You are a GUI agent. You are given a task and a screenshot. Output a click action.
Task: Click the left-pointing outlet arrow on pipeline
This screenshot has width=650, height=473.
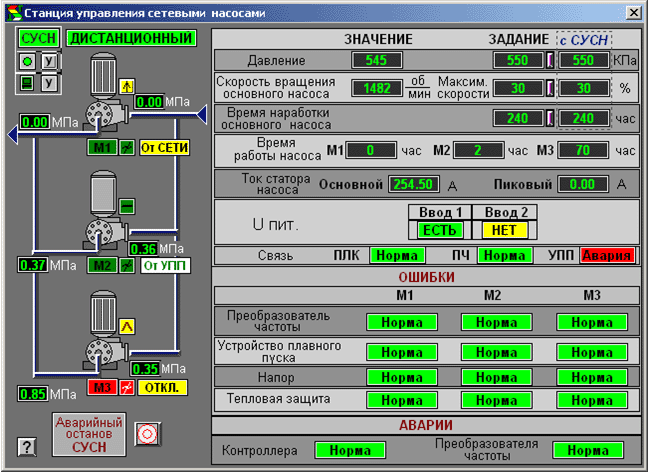pos(13,135)
